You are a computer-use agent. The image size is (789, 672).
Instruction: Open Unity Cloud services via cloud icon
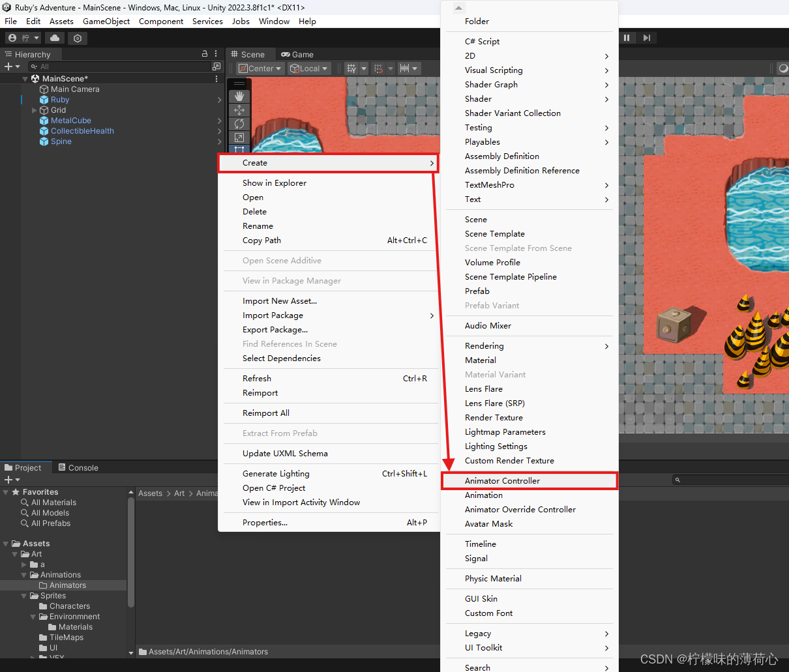pos(55,38)
